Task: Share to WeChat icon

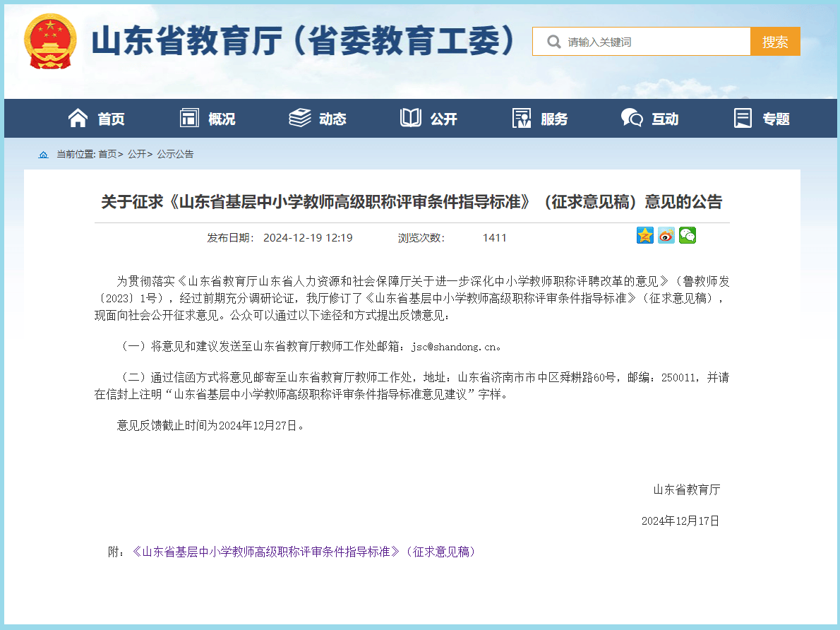Action: tap(688, 235)
